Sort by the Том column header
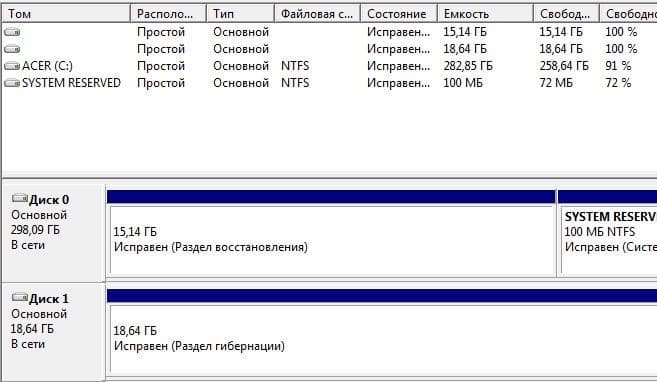Image resolution: width=657 pixels, height=382 pixels. click(x=67, y=14)
